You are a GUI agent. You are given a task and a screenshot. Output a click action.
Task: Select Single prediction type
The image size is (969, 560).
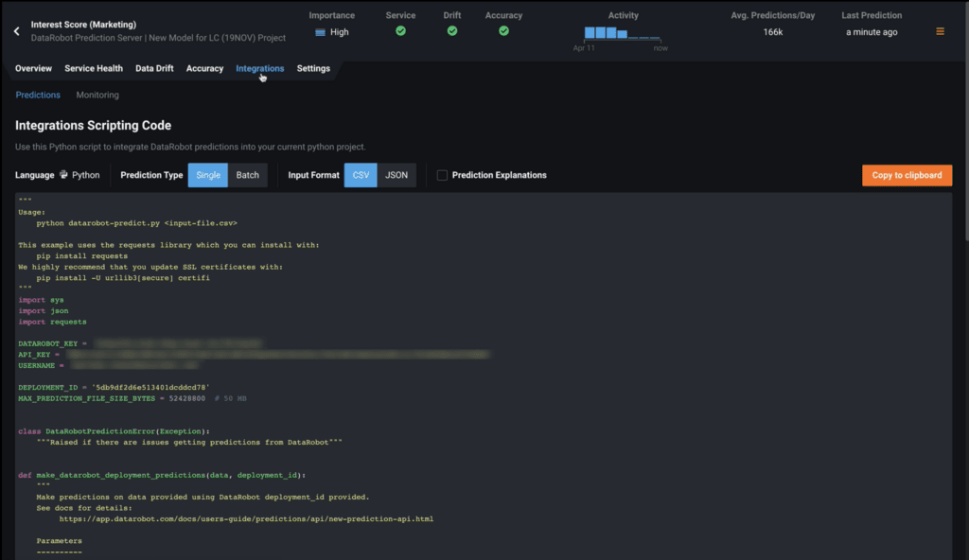click(208, 175)
